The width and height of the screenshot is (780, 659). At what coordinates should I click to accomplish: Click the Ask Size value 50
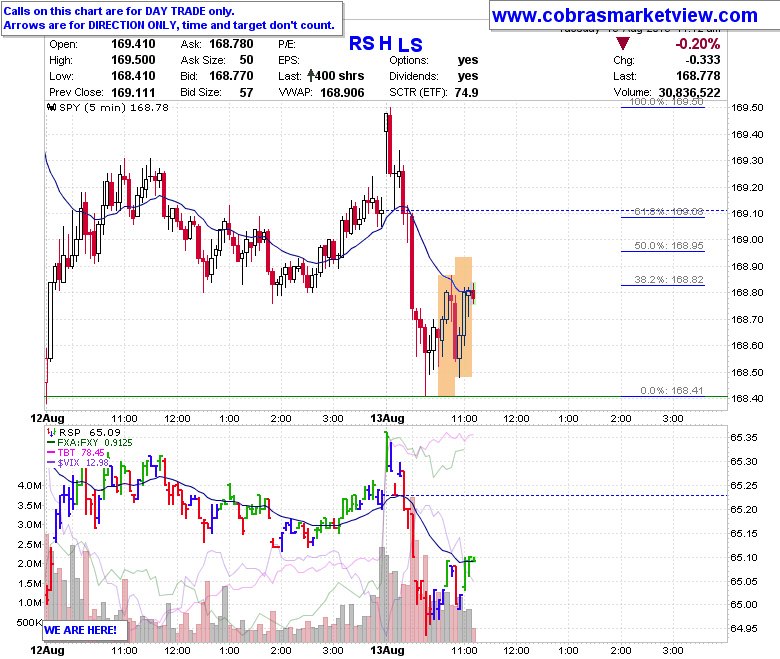click(246, 60)
